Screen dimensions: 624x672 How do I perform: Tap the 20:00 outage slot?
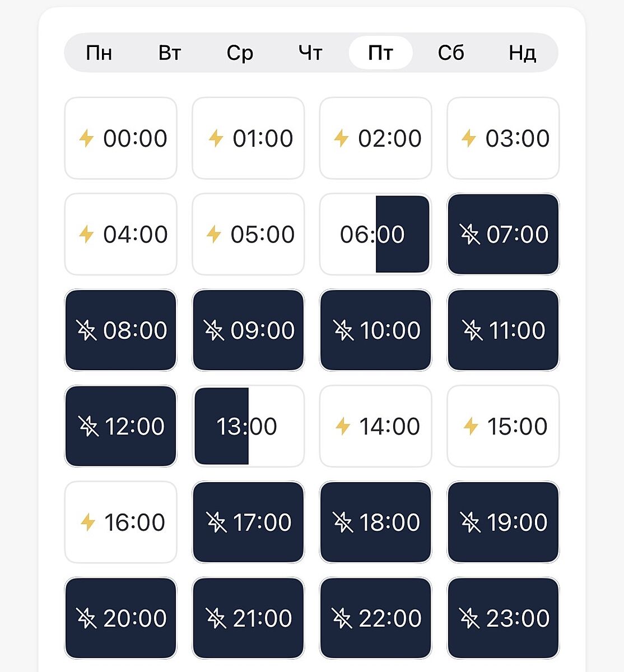(x=120, y=618)
